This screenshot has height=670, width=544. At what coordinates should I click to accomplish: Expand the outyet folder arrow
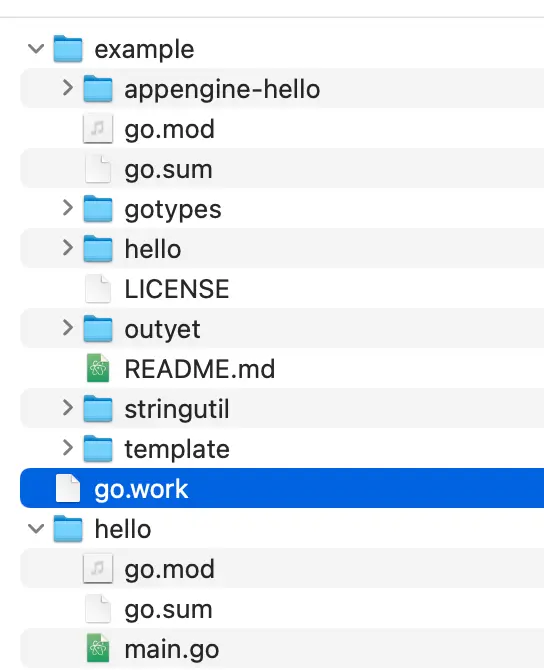[x=68, y=328]
